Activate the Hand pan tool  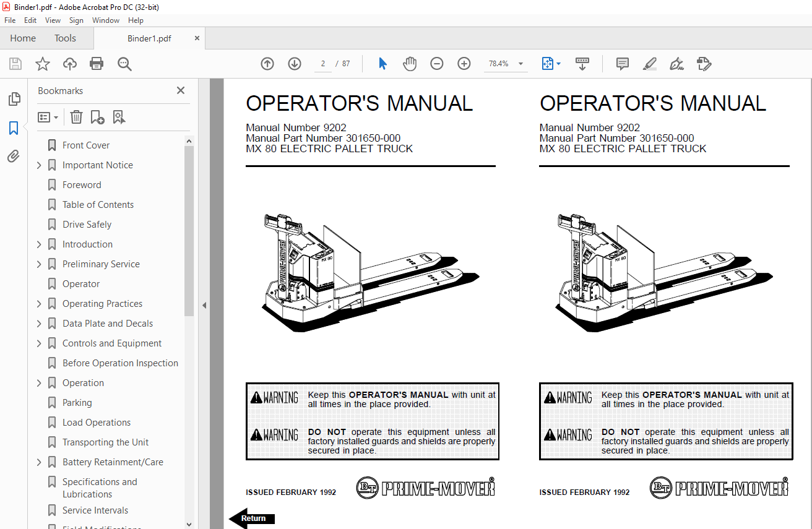(x=410, y=64)
